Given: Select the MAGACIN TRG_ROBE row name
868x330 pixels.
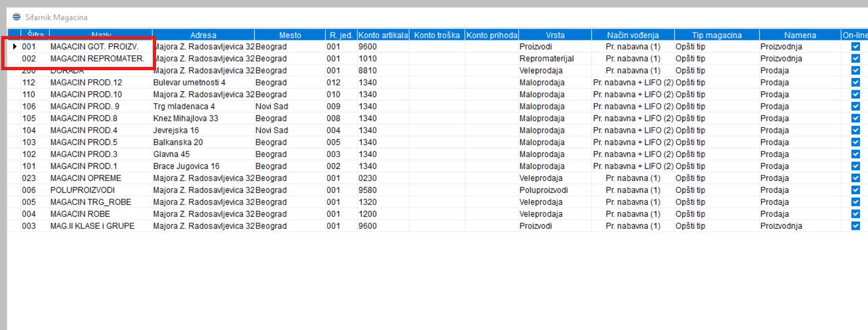Looking at the screenshot, I should (x=91, y=202).
